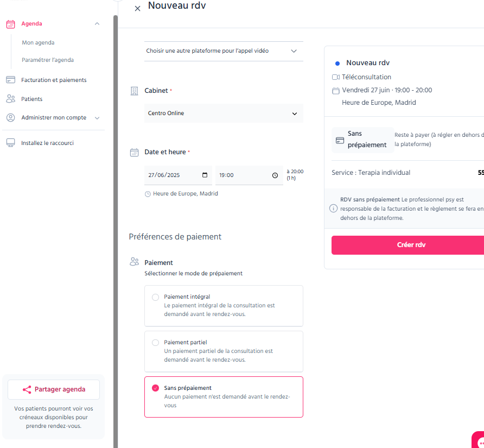Close the Nouveau rdv panel

point(138,9)
